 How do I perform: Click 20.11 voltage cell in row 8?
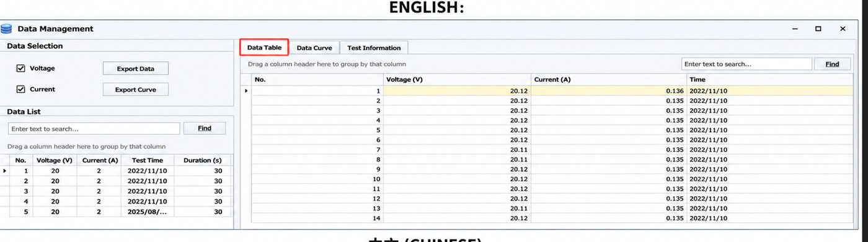click(457, 159)
